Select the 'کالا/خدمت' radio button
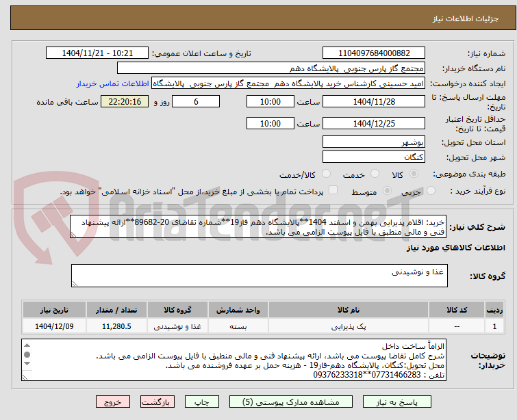Viewport: 517px width, 420px height. [326, 173]
